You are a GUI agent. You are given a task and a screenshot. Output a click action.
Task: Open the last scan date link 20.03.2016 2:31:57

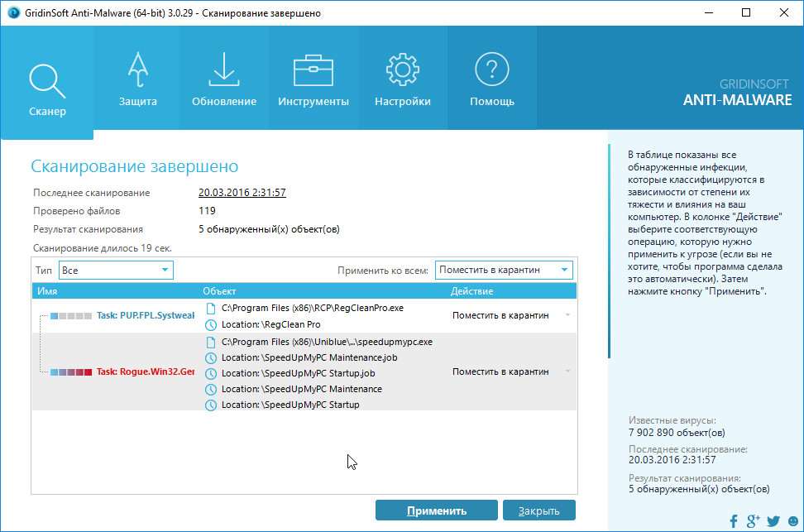coord(242,193)
